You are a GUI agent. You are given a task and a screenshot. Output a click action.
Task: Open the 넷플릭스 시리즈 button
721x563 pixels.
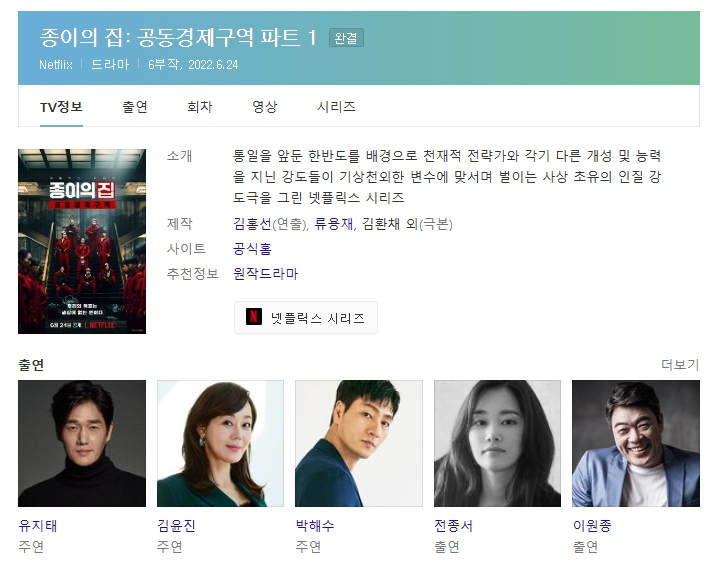(x=306, y=317)
